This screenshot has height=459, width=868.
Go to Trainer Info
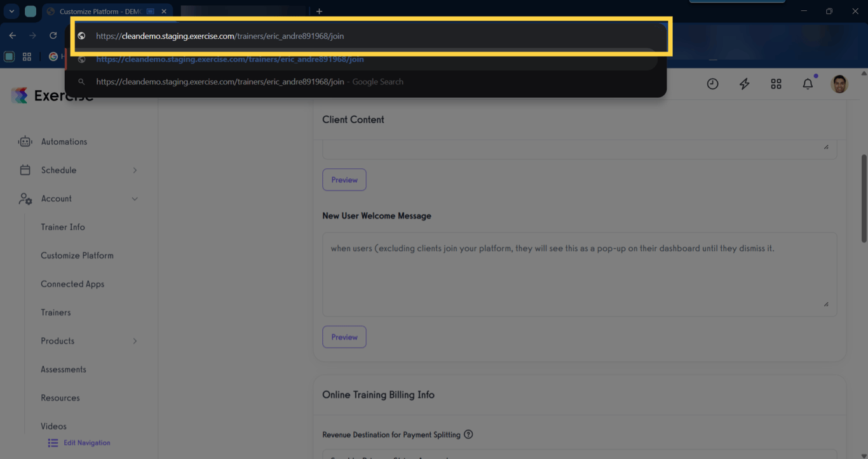[63, 227]
